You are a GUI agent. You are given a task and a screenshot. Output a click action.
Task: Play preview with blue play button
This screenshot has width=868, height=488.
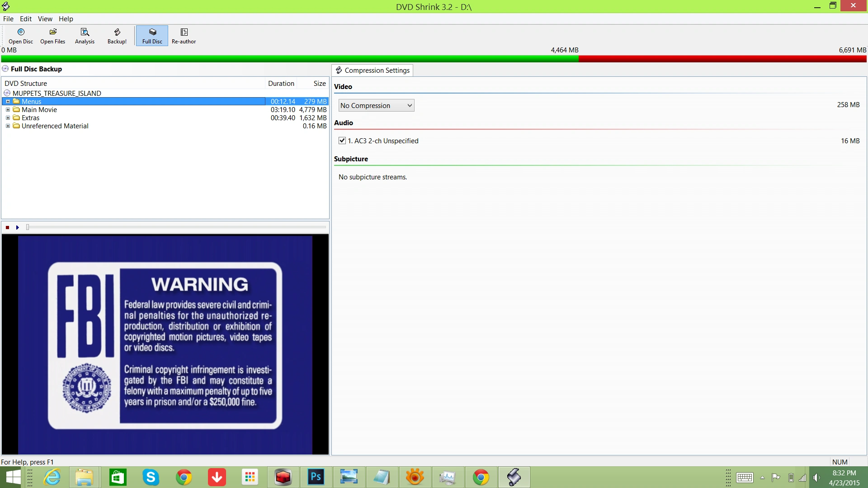18,227
